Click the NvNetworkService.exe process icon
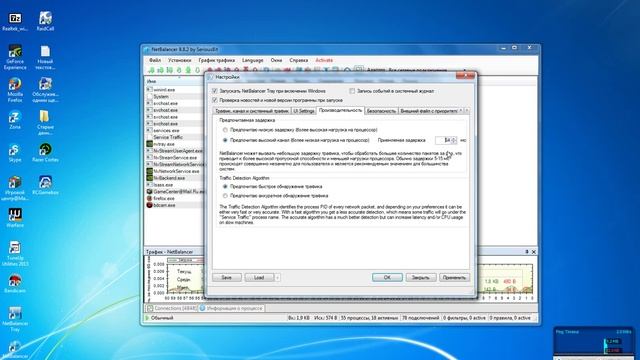 tap(149, 171)
